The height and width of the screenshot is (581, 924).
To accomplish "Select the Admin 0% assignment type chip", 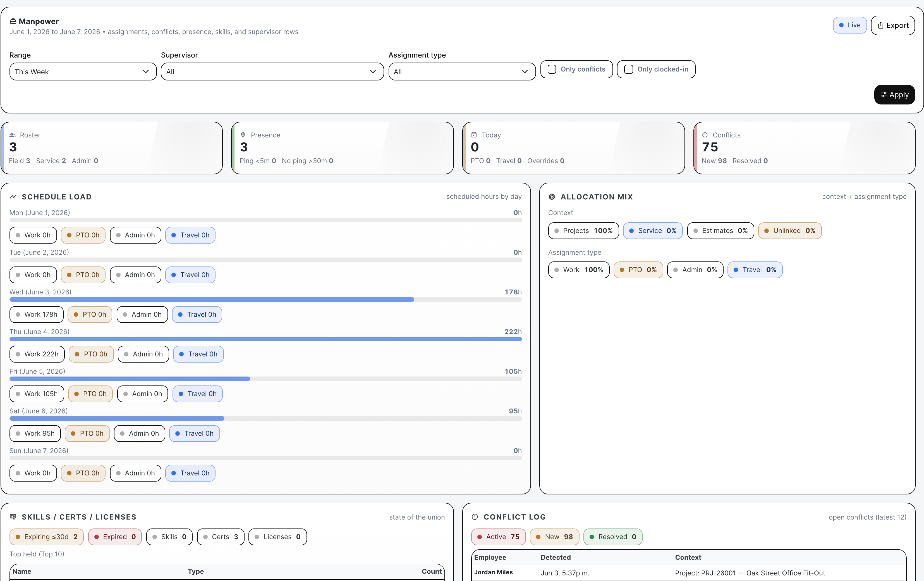I will (695, 270).
